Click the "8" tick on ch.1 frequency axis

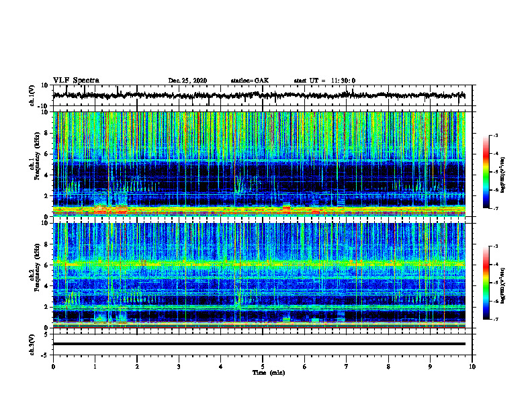coord(46,133)
